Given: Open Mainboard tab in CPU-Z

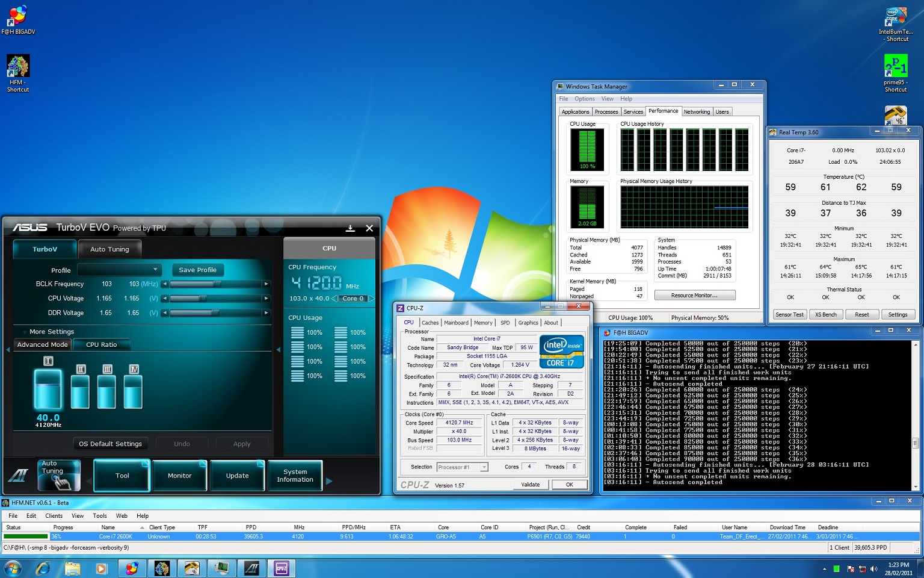Looking at the screenshot, I should pyautogui.click(x=456, y=323).
